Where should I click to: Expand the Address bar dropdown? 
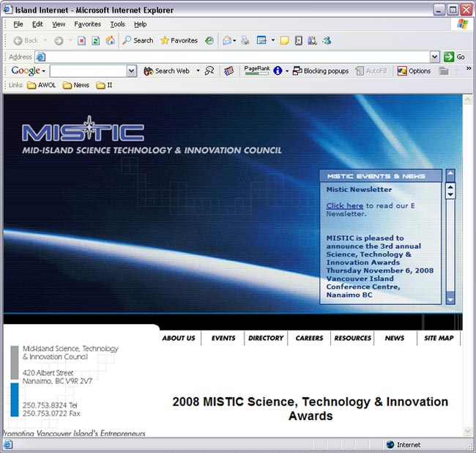pos(435,57)
